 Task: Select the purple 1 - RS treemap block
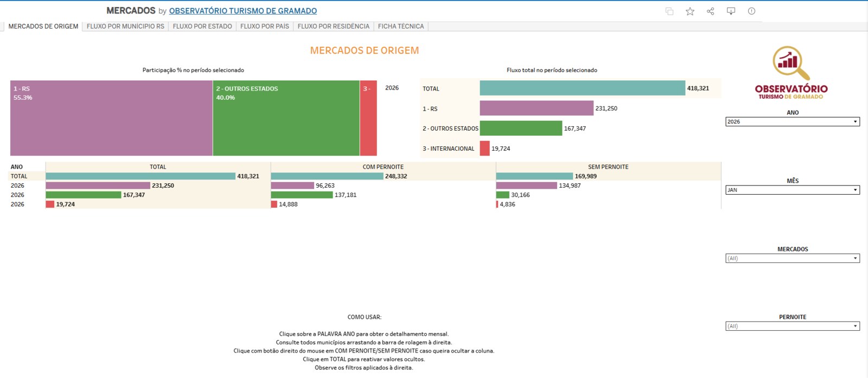click(111, 118)
